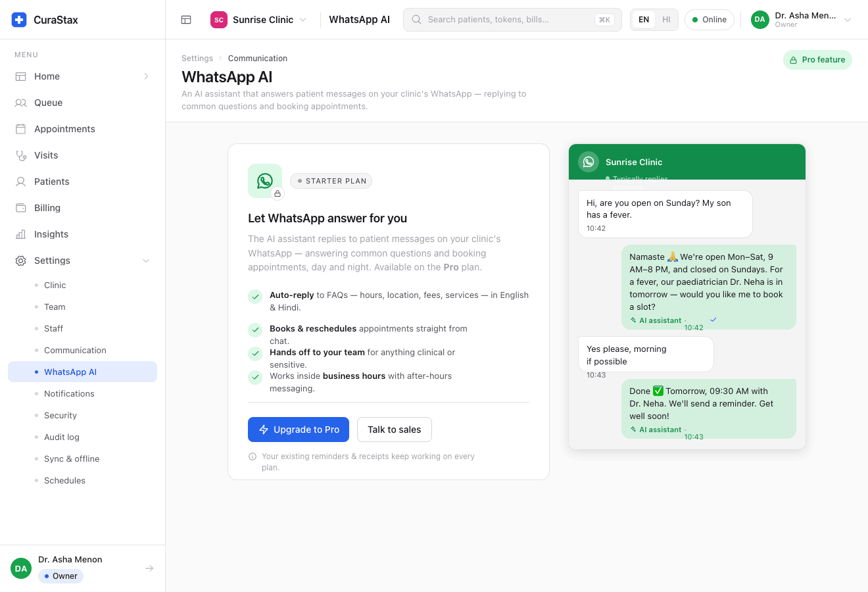868x592 pixels.
Task: Click the CuraStax logo icon
Action: [x=19, y=20]
